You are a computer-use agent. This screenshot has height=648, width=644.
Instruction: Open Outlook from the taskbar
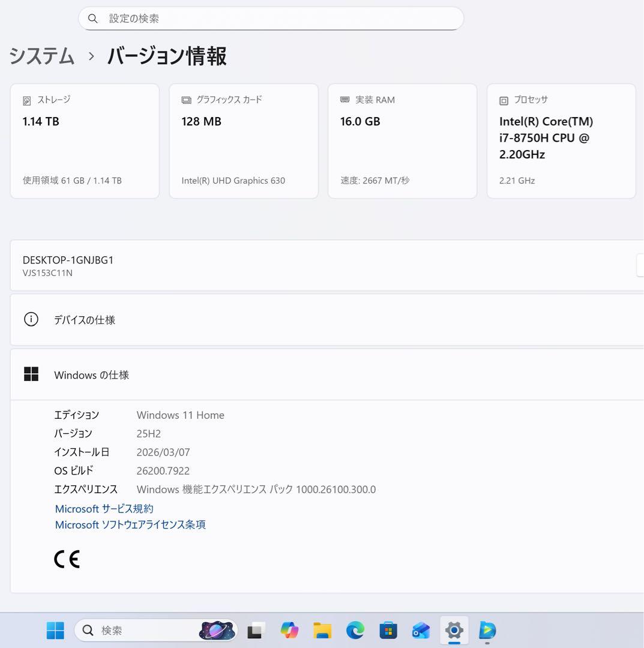421,630
